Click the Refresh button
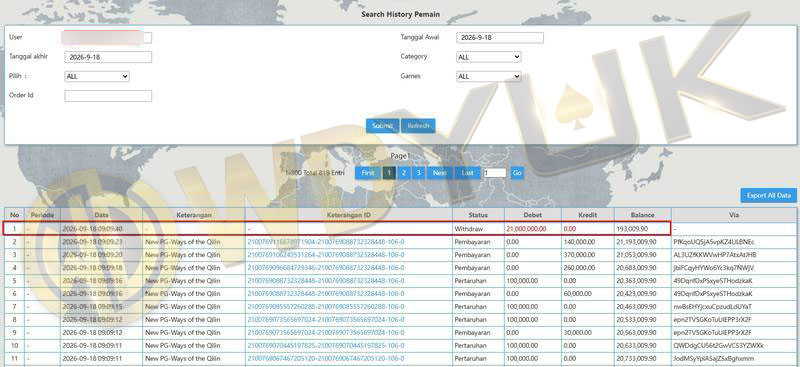The height and width of the screenshot is (367, 800). click(x=418, y=126)
